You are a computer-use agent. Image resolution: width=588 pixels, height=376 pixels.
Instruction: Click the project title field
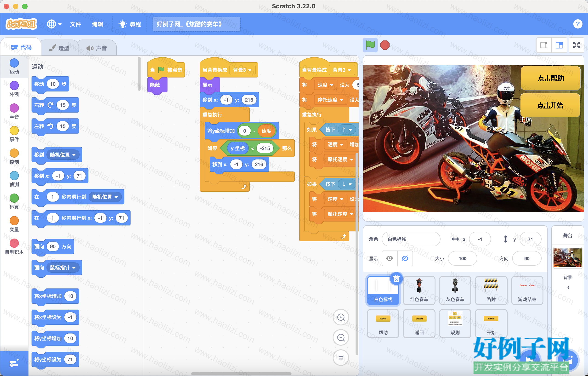click(196, 24)
